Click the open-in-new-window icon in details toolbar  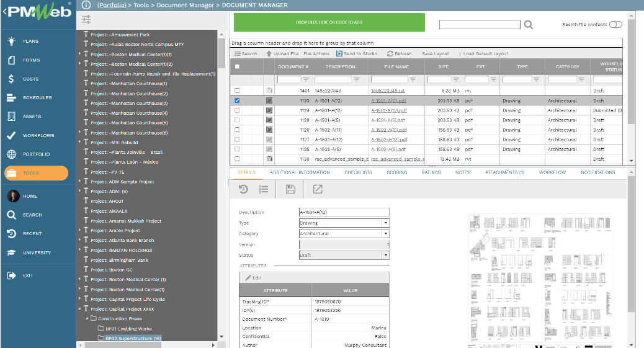coord(317,189)
